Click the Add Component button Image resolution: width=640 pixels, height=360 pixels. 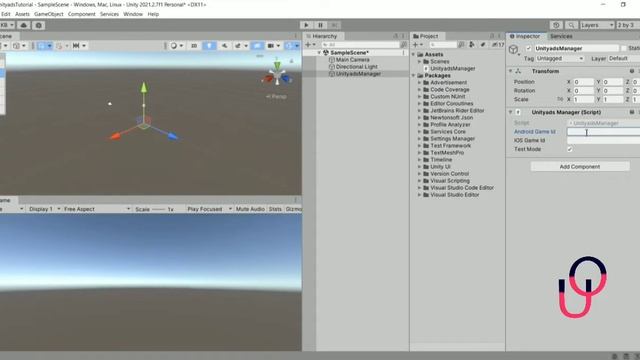pyautogui.click(x=580, y=167)
